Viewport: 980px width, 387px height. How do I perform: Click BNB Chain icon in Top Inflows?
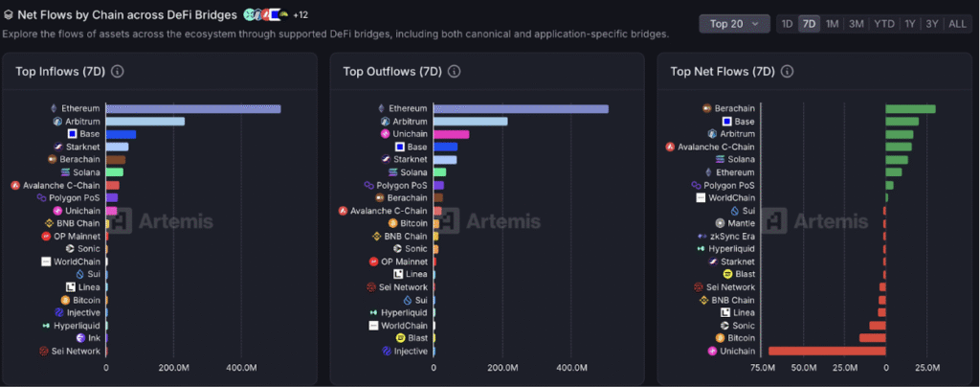(49, 223)
